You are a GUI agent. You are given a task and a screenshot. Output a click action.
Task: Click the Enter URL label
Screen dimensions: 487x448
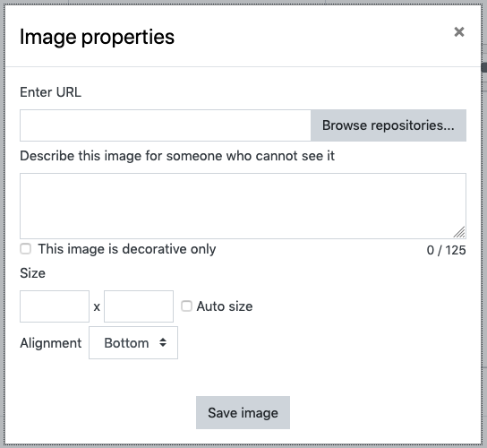coord(51,92)
